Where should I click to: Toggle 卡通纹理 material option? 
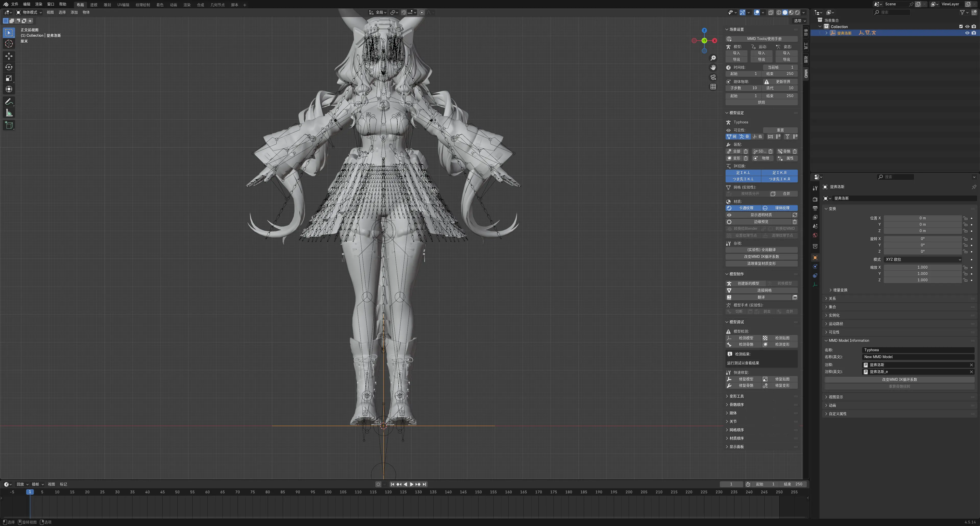click(x=743, y=208)
